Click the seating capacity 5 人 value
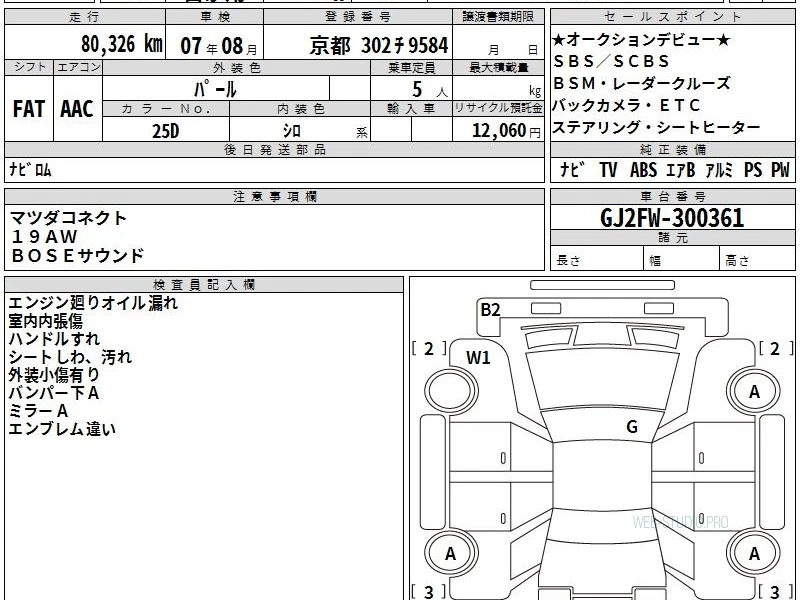 click(x=430, y=90)
